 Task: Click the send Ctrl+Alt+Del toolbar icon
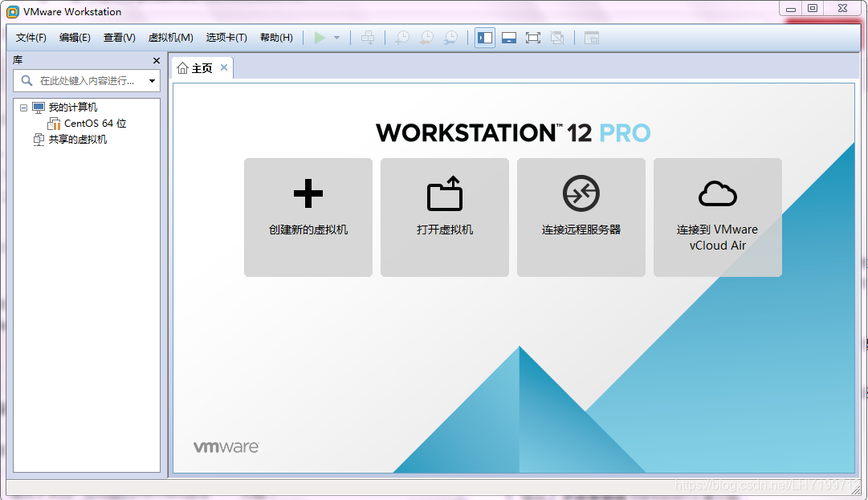coord(368,38)
